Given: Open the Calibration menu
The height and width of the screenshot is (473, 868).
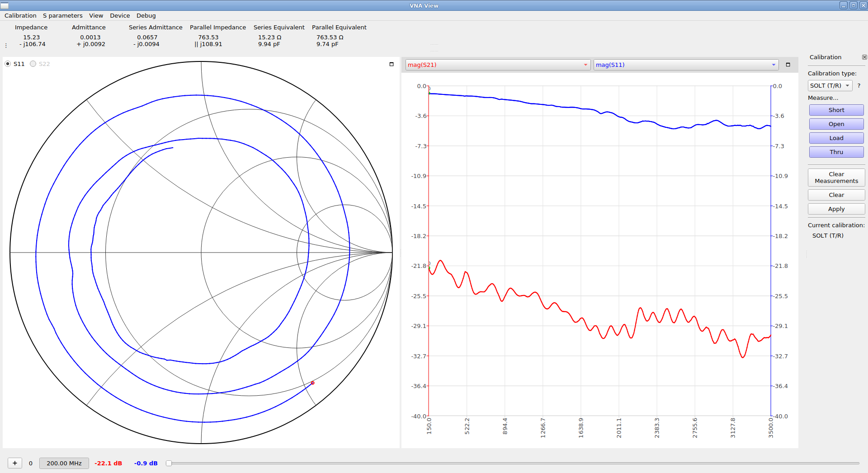Looking at the screenshot, I should click(x=20, y=15).
